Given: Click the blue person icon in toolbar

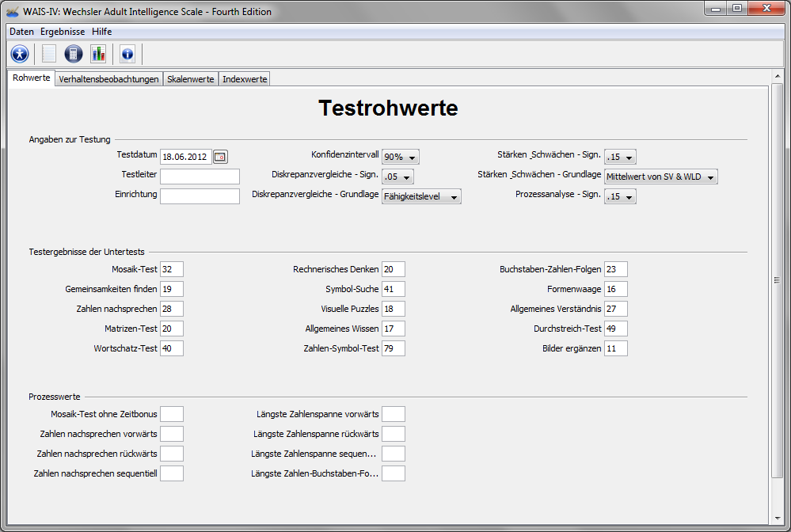Looking at the screenshot, I should tap(20, 54).
